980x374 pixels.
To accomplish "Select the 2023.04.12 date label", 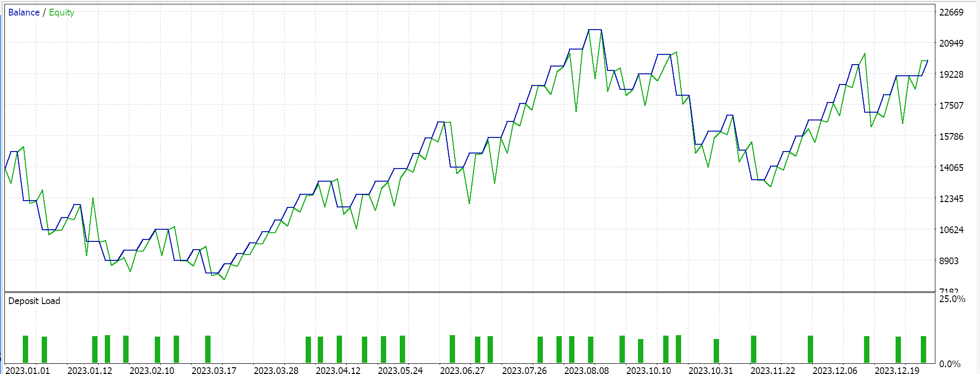I will (338, 370).
